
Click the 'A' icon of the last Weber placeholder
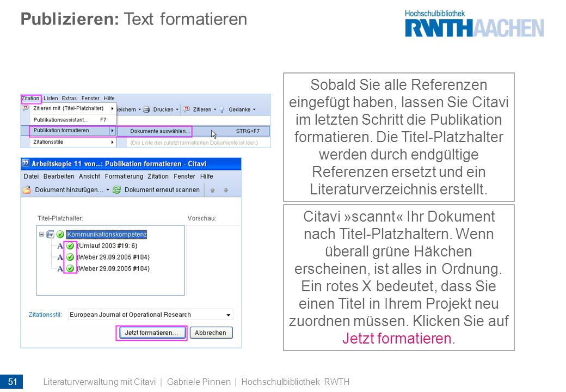pos(60,268)
